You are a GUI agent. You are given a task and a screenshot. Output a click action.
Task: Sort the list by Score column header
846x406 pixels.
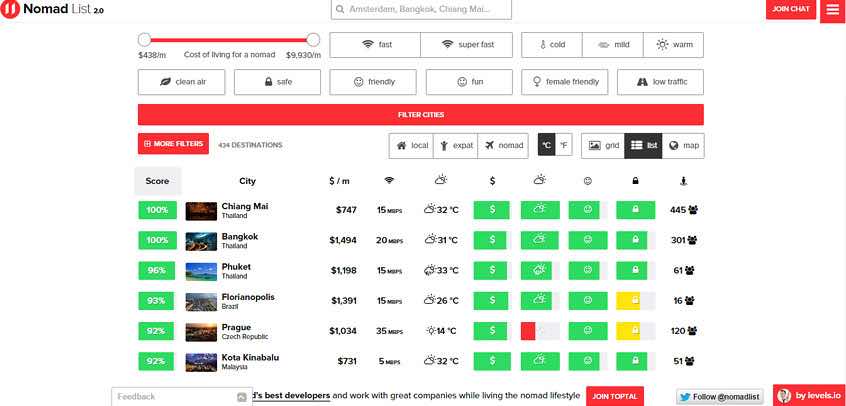(158, 181)
